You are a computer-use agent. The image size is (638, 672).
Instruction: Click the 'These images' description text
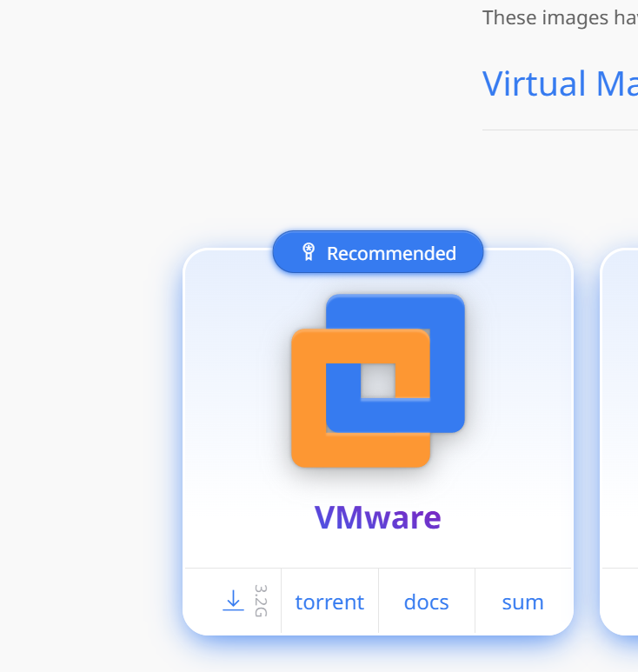(560, 17)
